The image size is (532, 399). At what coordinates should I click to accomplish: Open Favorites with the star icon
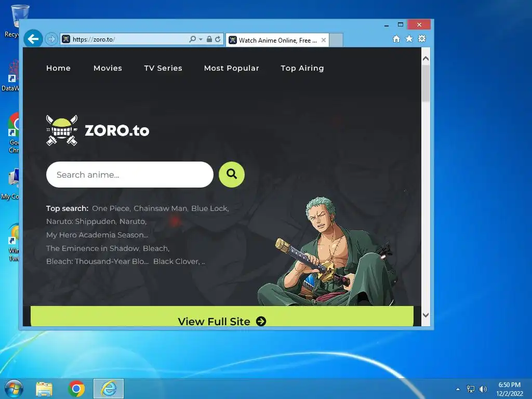point(409,38)
